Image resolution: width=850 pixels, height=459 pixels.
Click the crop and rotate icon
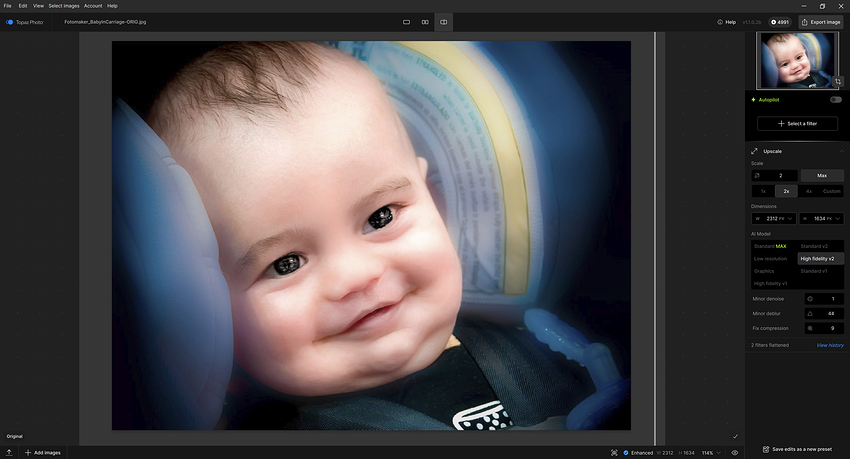(837, 82)
